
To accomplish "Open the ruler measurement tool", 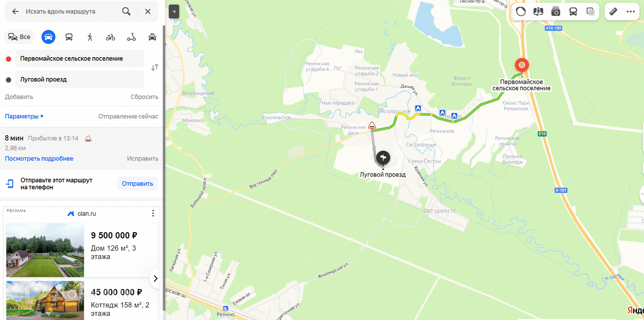I will pos(613,12).
